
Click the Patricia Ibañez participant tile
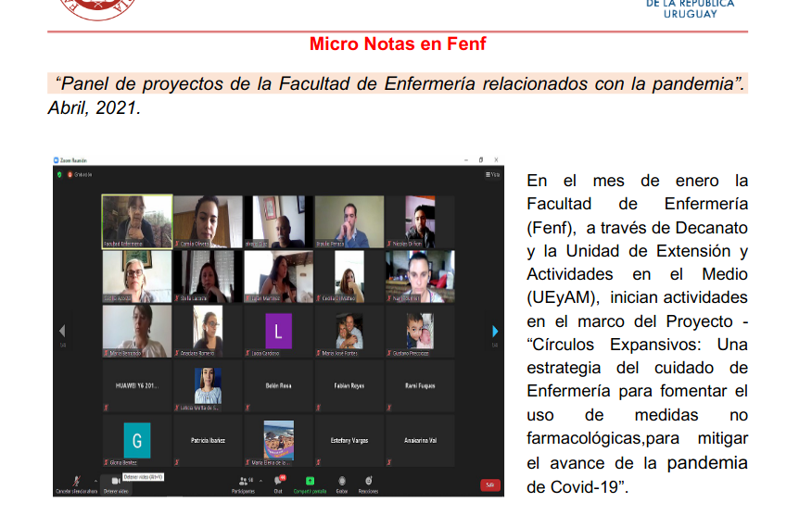(208, 441)
